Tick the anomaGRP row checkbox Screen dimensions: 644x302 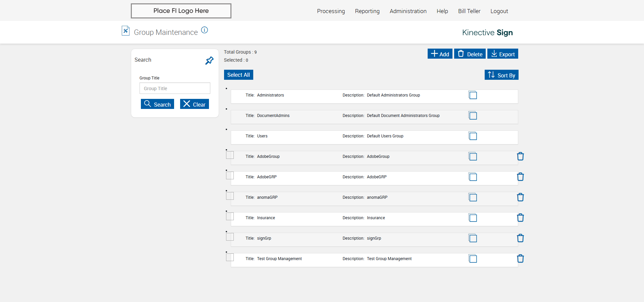230,196
